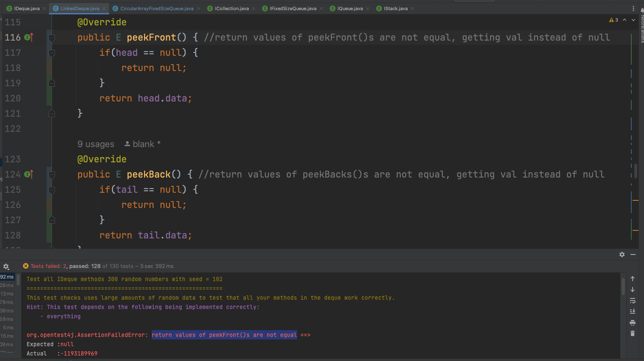Screen dimensions: 644x361
Task: Click implements gutter icon on line 116
Action: point(28,38)
